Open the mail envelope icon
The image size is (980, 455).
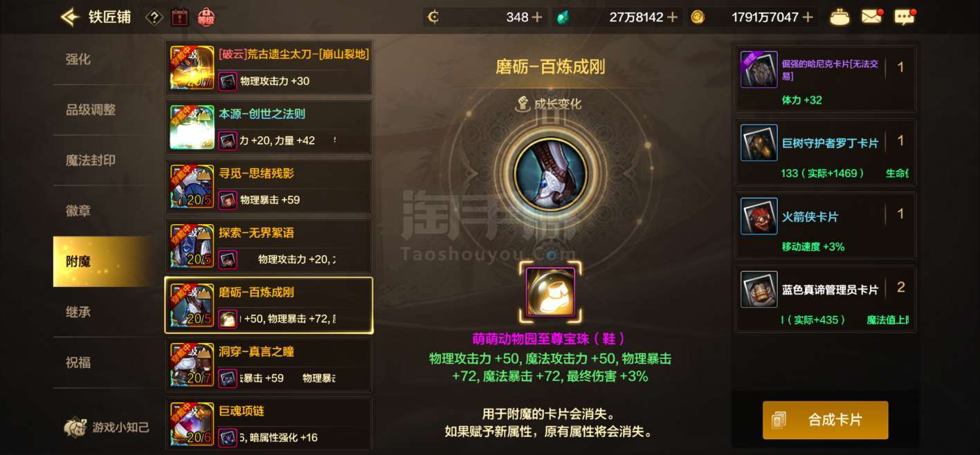tap(872, 17)
